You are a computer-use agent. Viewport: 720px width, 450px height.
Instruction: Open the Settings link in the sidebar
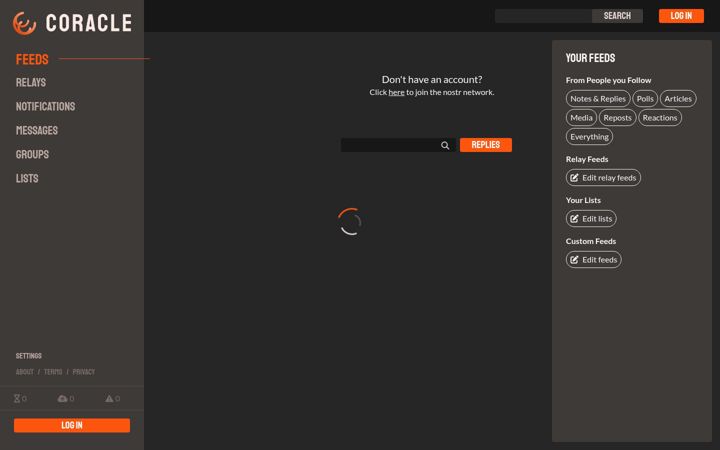[x=28, y=356]
